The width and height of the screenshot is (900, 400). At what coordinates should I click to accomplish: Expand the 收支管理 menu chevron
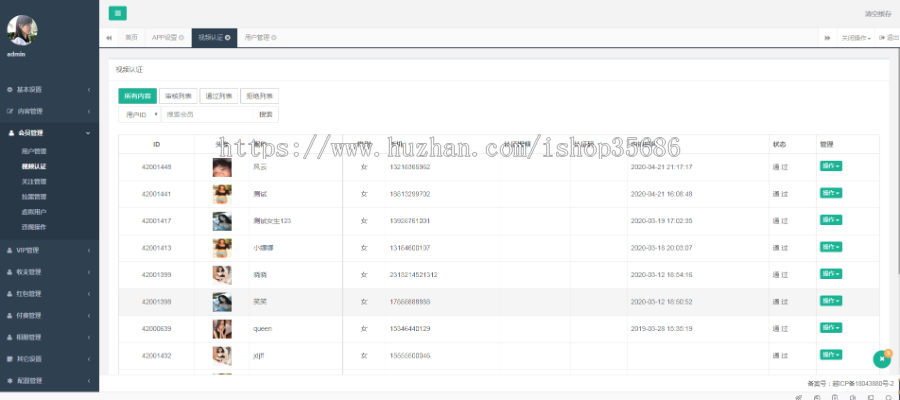tap(88, 272)
